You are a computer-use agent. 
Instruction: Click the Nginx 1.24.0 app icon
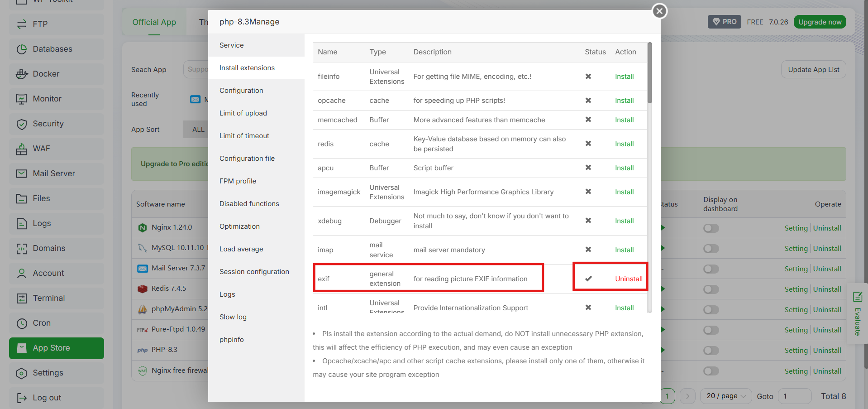tap(143, 227)
